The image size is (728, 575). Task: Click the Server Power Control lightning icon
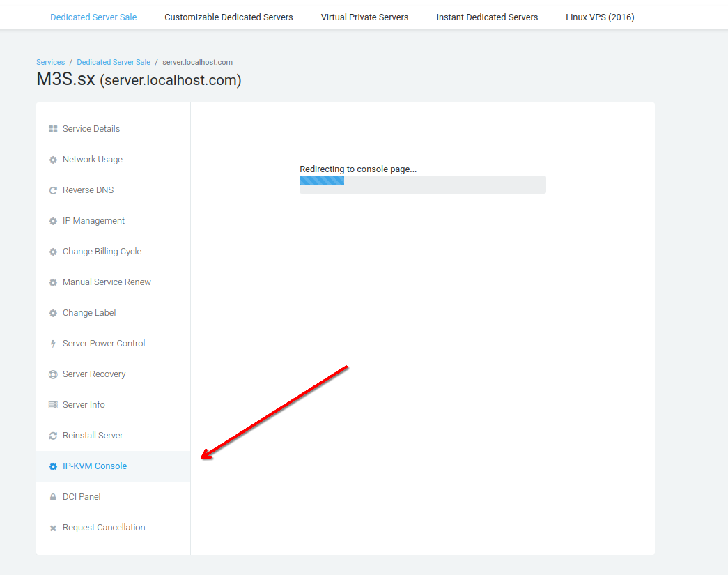click(x=53, y=344)
